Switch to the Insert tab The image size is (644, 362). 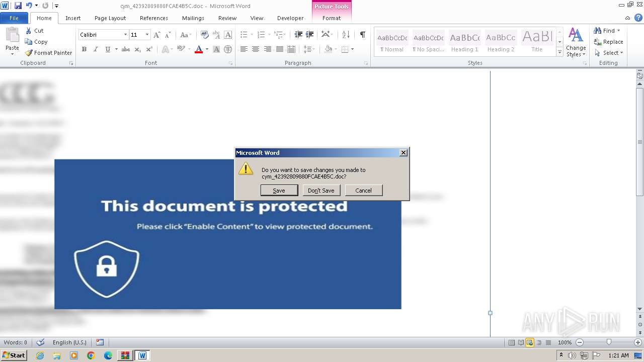[x=73, y=18]
